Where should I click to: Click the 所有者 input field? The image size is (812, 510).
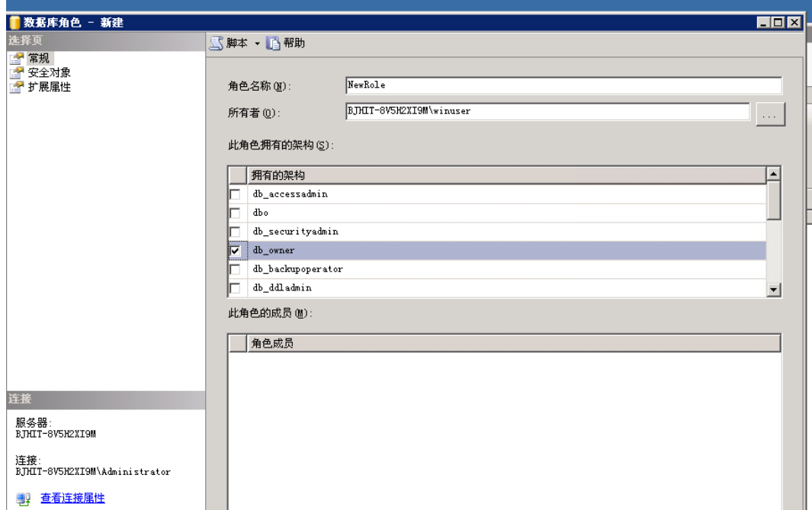click(547, 111)
